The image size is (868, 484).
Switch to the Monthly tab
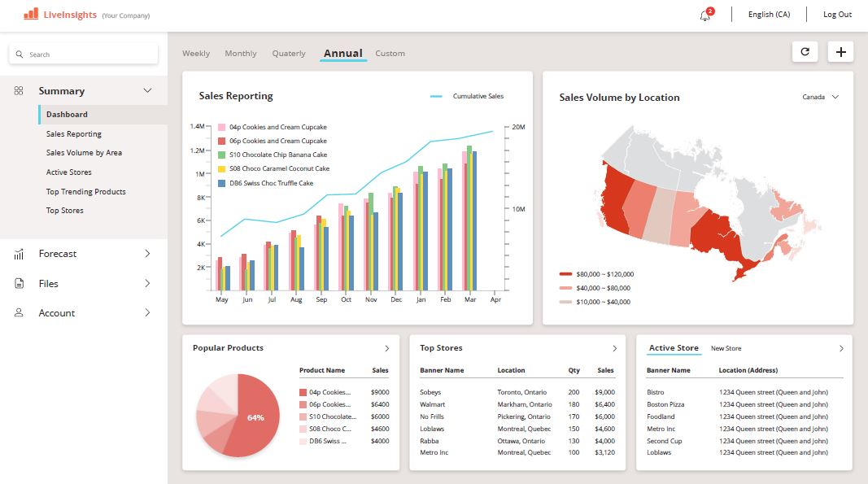(241, 54)
